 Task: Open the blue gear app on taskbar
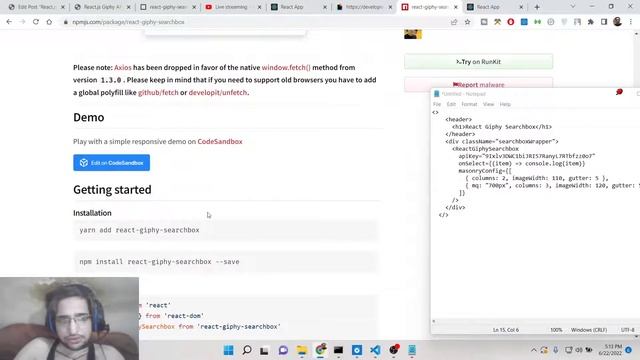point(357,350)
